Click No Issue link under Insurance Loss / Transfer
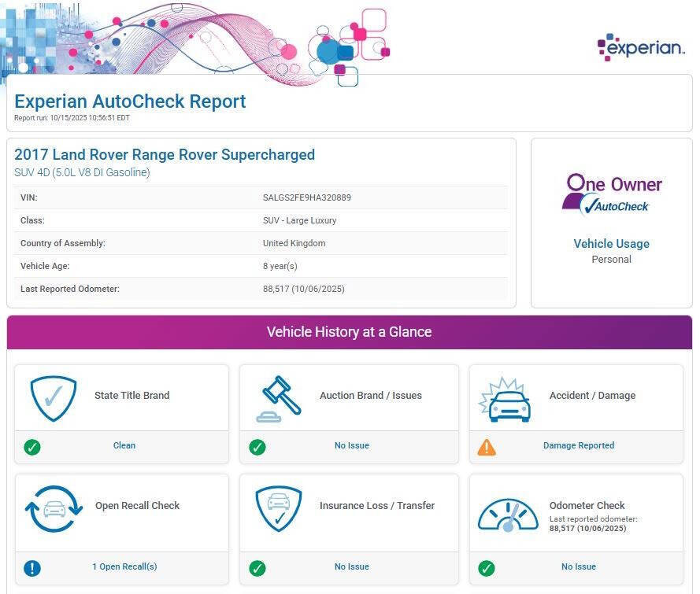This screenshot has height=594, width=700. (x=351, y=566)
